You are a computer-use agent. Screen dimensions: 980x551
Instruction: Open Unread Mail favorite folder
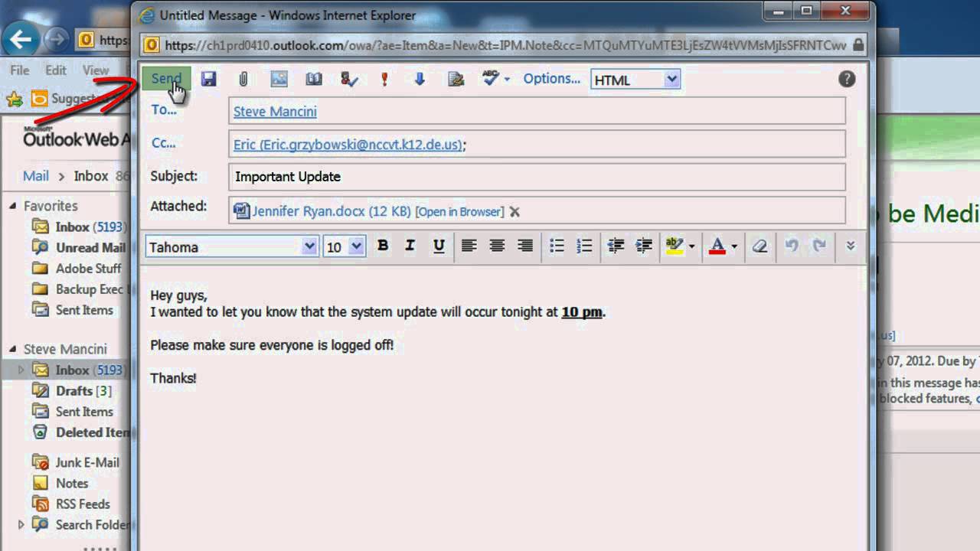pos(90,247)
